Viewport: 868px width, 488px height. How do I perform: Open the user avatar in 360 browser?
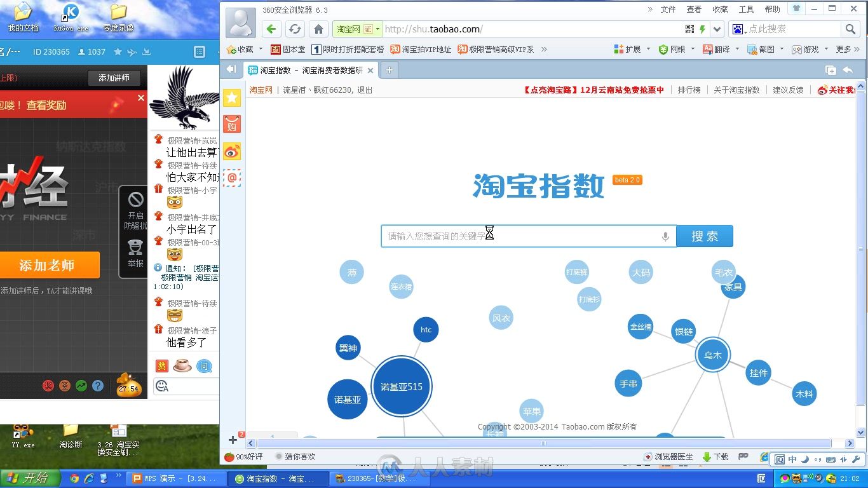241,24
